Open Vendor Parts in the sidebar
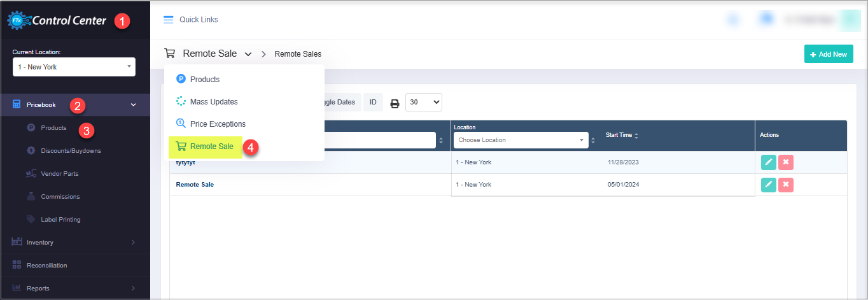The image size is (868, 300). [x=60, y=173]
